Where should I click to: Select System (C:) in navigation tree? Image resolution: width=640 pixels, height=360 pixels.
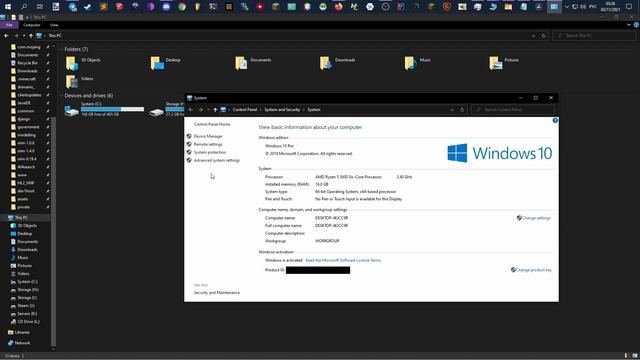click(27, 282)
